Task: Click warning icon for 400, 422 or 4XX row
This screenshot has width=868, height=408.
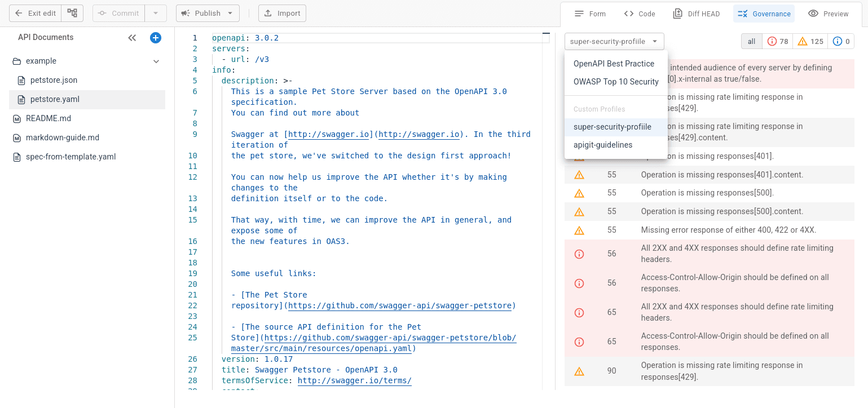Action: click(x=579, y=230)
